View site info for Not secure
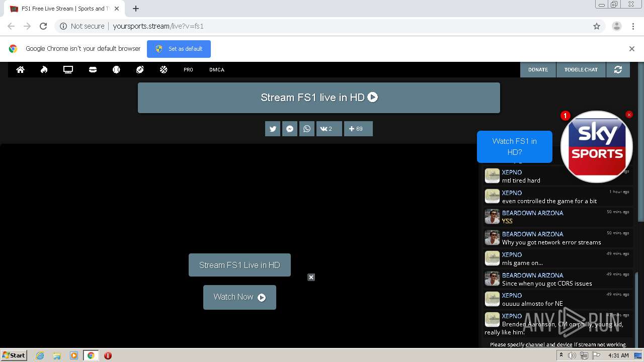This screenshot has width=644, height=362. pyautogui.click(x=82, y=26)
